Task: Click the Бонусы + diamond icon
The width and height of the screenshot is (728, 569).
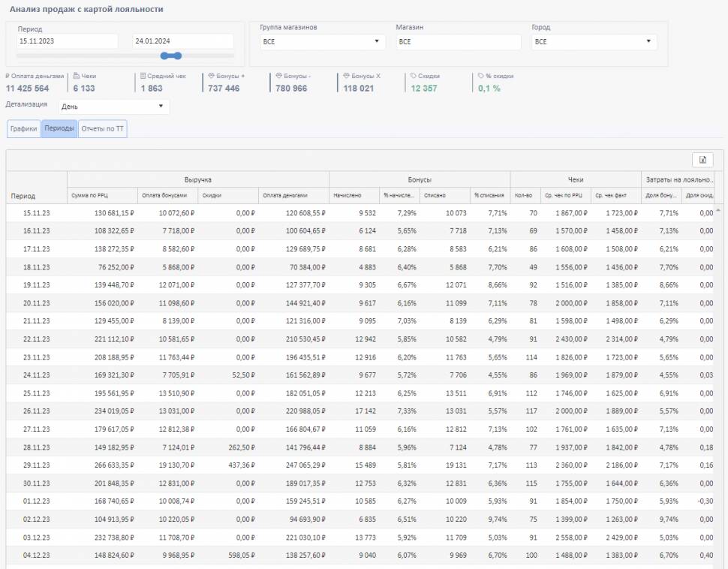Action: click(x=211, y=76)
